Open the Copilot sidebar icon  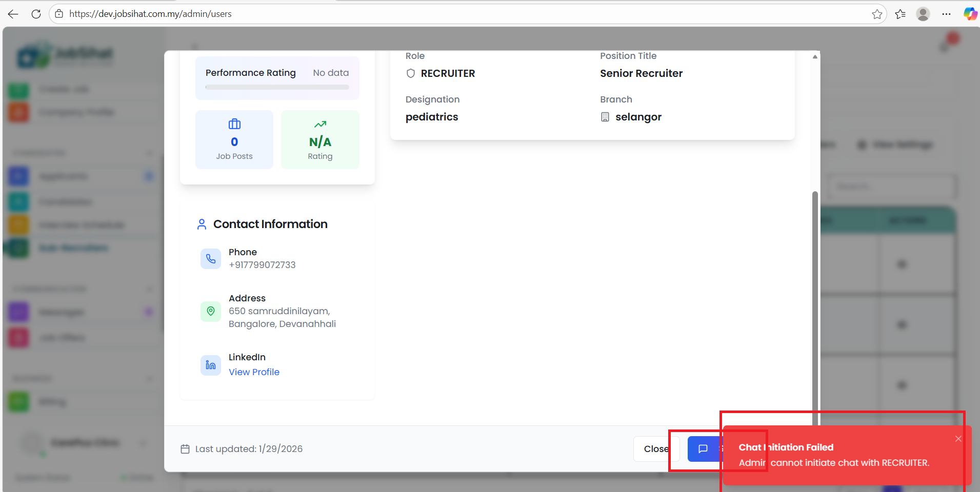pyautogui.click(x=970, y=14)
